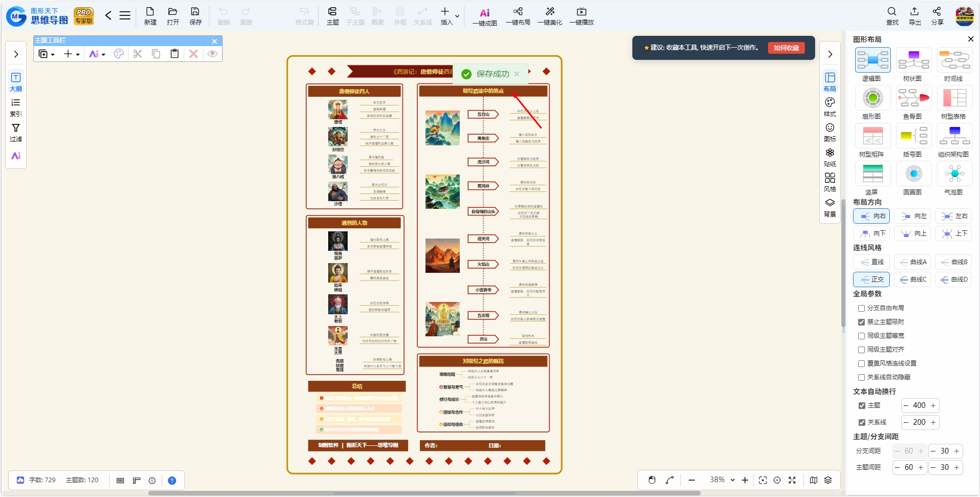This screenshot has height=497, width=980.
Task: Enable 覆盖风格连线设置 checkbox
Action: click(x=861, y=363)
